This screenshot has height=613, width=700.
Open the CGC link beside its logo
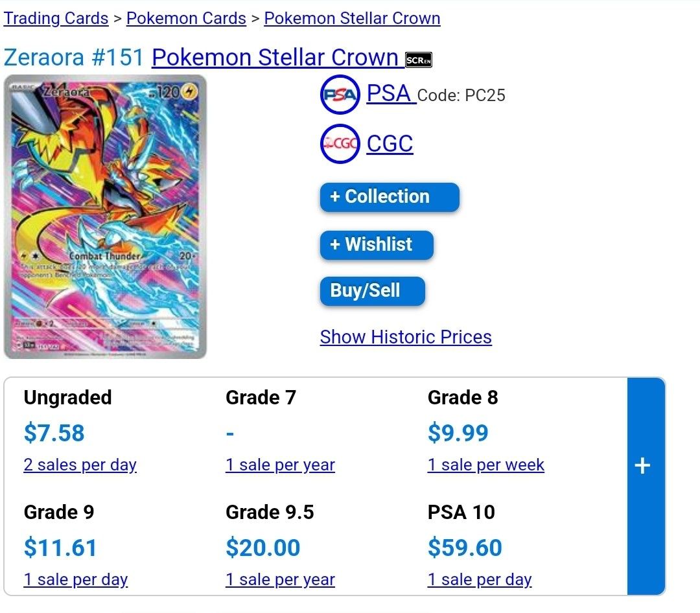389,143
